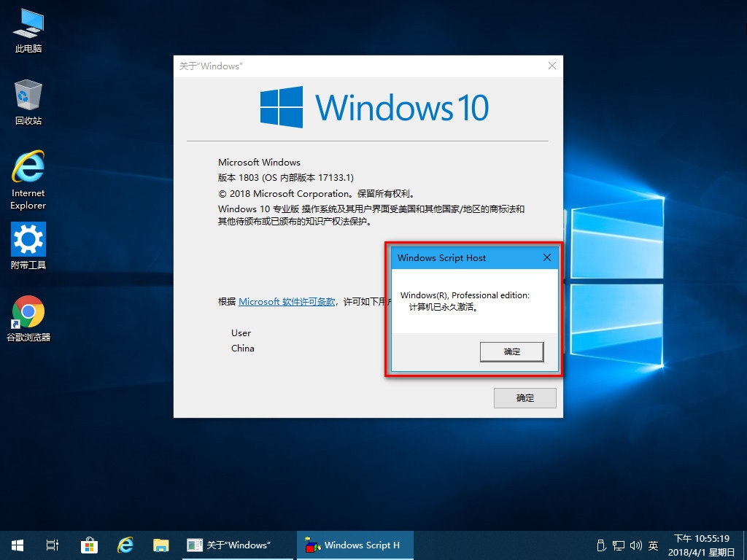Open the 此电脑 desktop icon
This screenshot has width=747, height=560.
coord(28,31)
